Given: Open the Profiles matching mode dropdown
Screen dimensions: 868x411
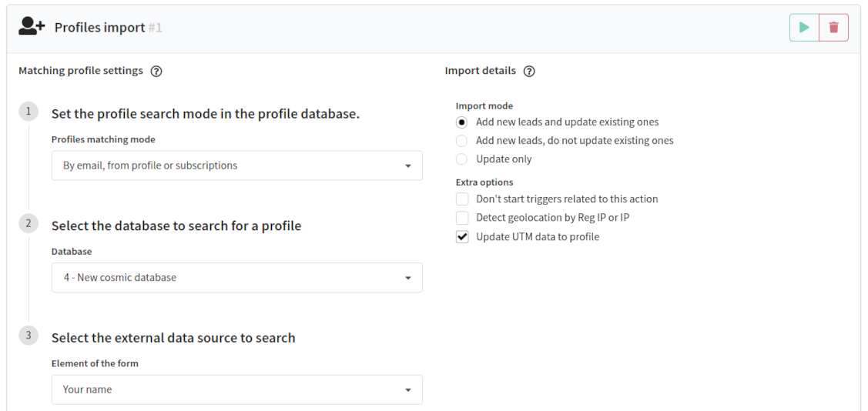Looking at the screenshot, I should [237, 165].
